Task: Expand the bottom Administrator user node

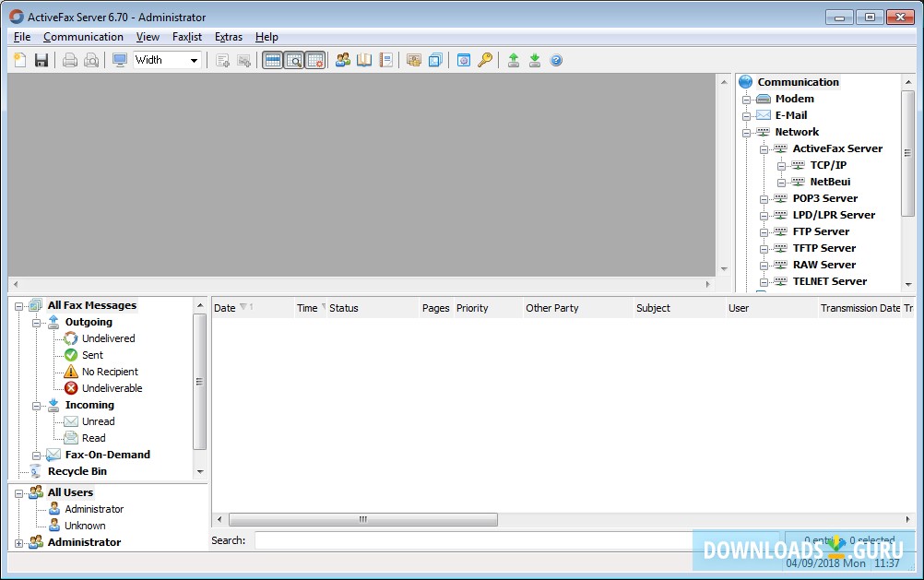Action: pyautogui.click(x=19, y=543)
